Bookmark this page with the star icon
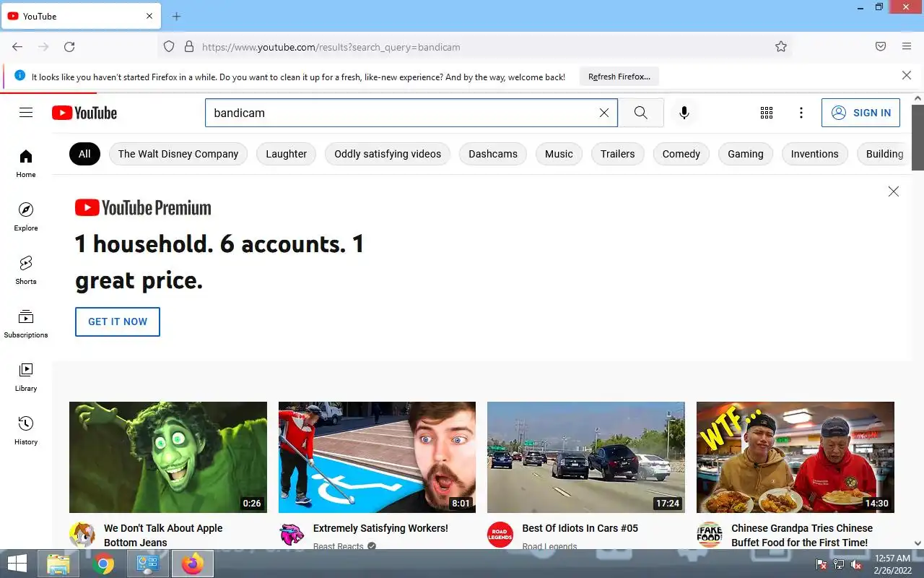This screenshot has width=924, height=578. [x=781, y=47]
